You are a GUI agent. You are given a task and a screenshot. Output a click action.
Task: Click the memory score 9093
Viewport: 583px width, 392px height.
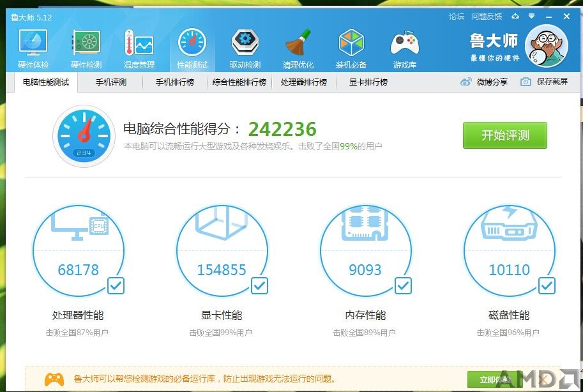(x=365, y=270)
